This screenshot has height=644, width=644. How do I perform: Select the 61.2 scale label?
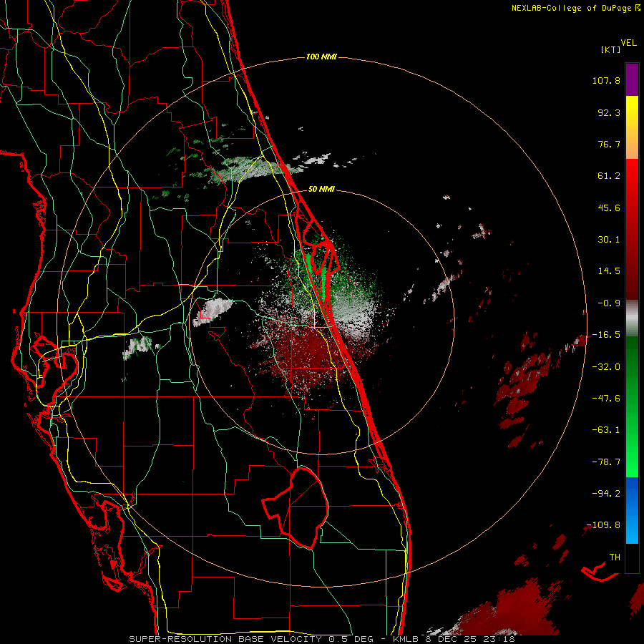[x=609, y=176]
